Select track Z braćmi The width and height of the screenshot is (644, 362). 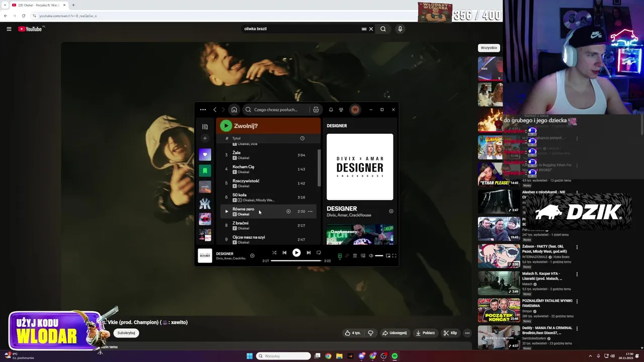tap(268, 225)
